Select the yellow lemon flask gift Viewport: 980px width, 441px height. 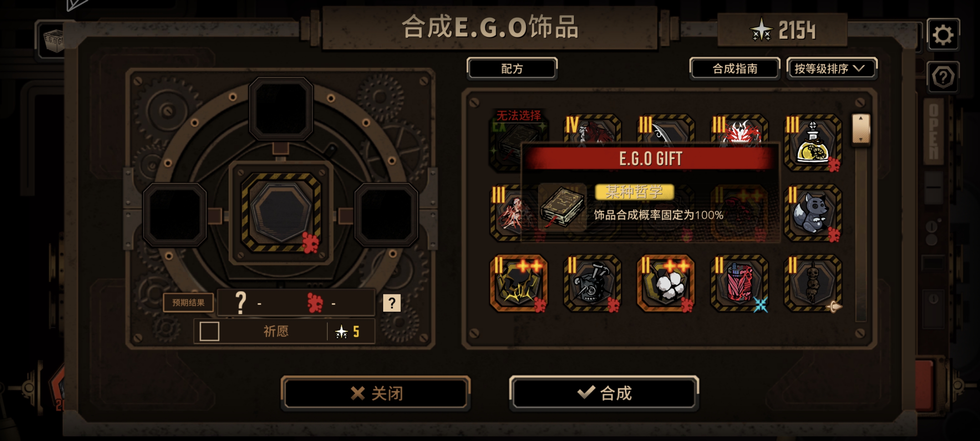[813, 143]
